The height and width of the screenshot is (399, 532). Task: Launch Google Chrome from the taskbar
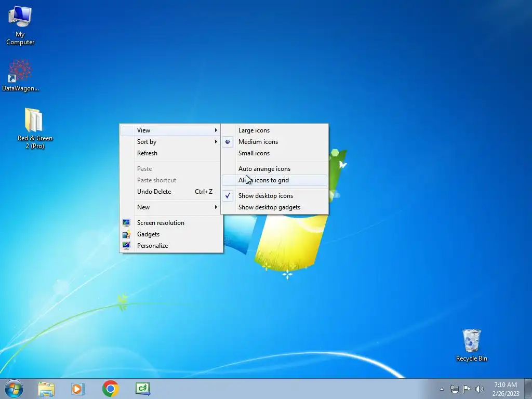pyautogui.click(x=110, y=389)
